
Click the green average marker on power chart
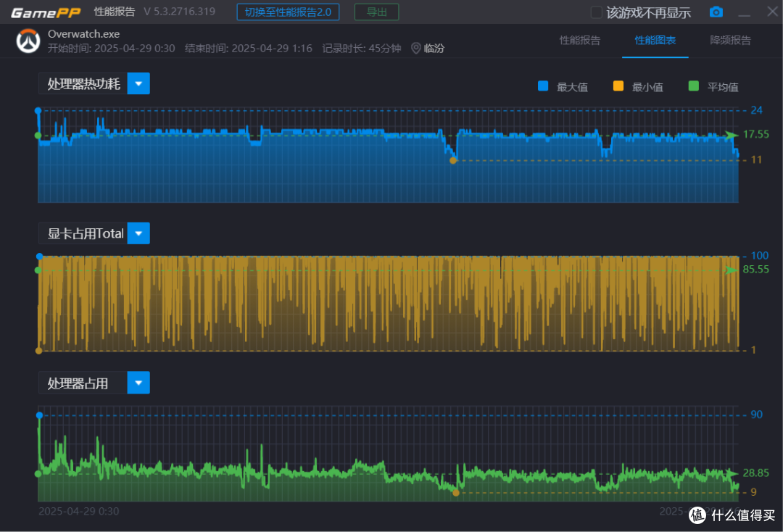pyautogui.click(x=38, y=136)
